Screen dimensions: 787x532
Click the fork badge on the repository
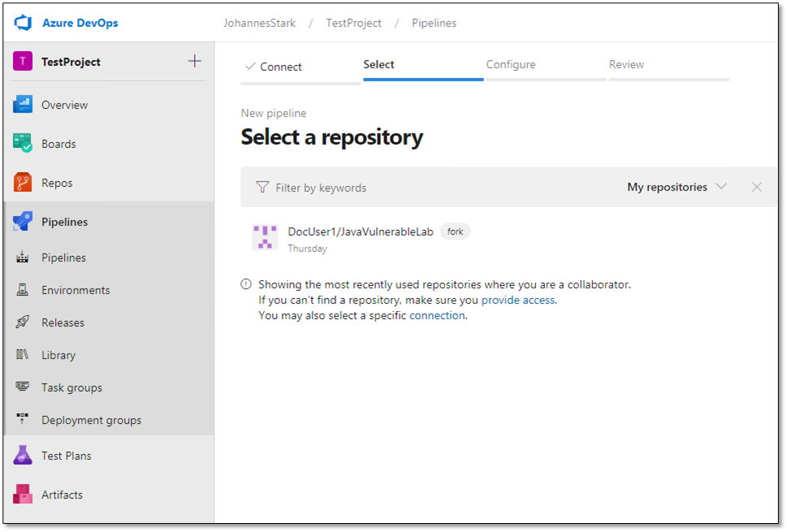[x=456, y=231]
